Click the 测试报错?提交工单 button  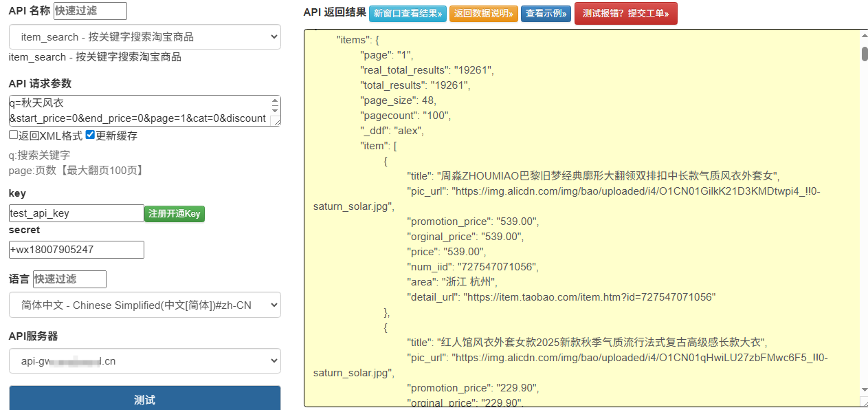click(x=625, y=13)
